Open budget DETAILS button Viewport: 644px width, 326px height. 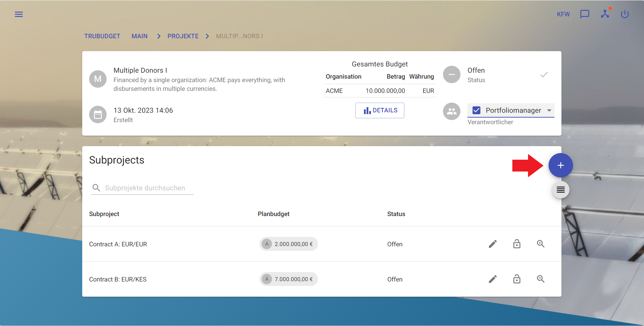[x=380, y=110]
